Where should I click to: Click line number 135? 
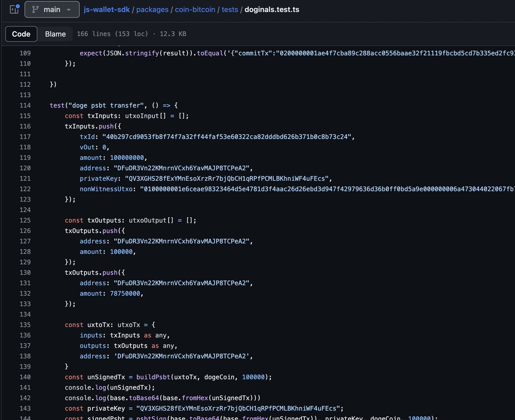pyautogui.click(x=25, y=325)
